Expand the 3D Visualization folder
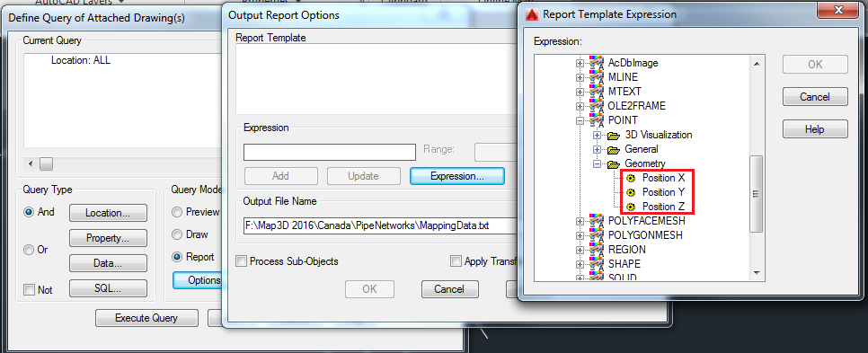This screenshot has height=353, width=868. pyautogui.click(x=597, y=135)
